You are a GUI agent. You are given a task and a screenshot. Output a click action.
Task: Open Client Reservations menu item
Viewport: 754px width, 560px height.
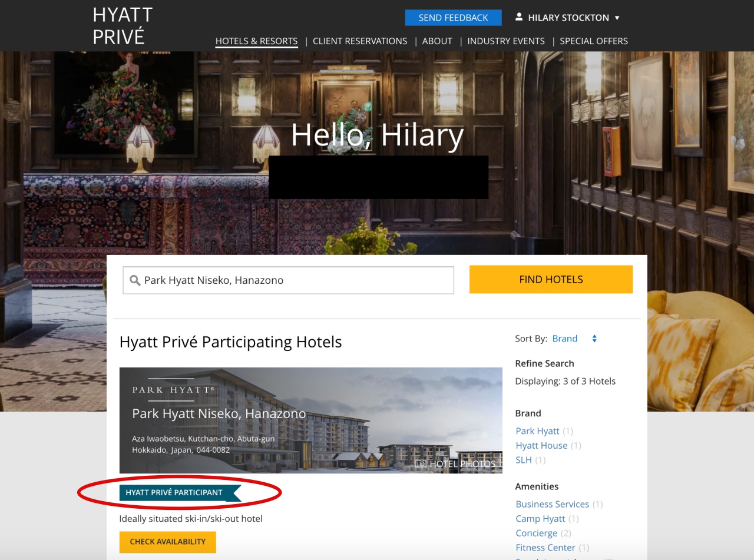pyautogui.click(x=360, y=41)
